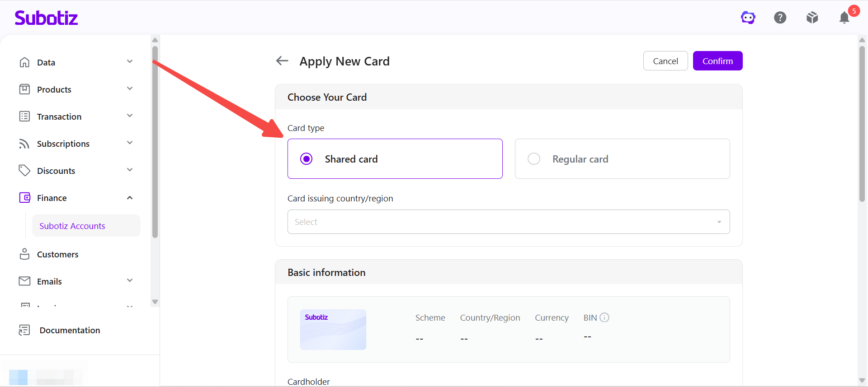Expand the Data menu chevron
Screen dimensions: 868x387
130,61
